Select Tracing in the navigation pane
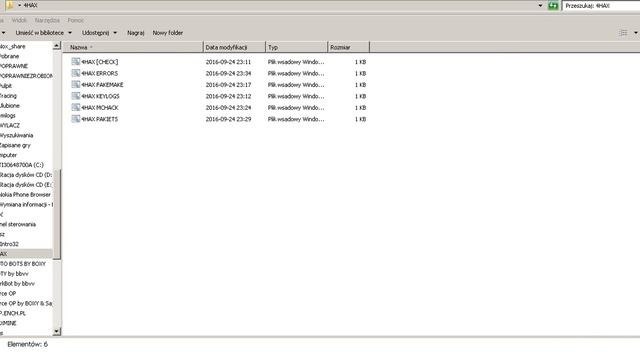 click(x=8, y=96)
